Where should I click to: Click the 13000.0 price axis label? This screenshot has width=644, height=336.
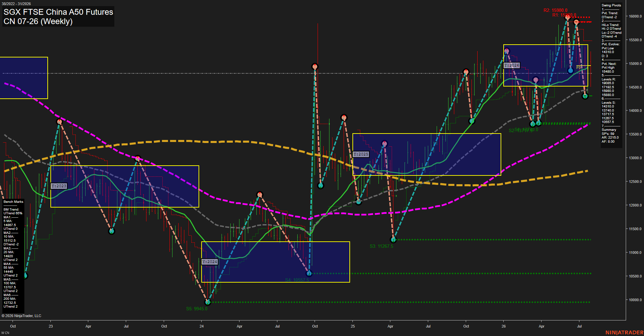tap(635, 158)
